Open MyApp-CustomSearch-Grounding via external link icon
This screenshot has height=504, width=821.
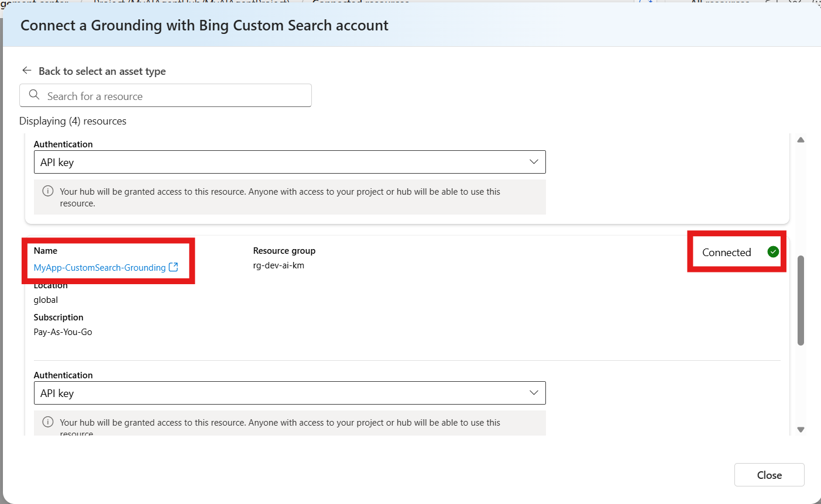(173, 267)
